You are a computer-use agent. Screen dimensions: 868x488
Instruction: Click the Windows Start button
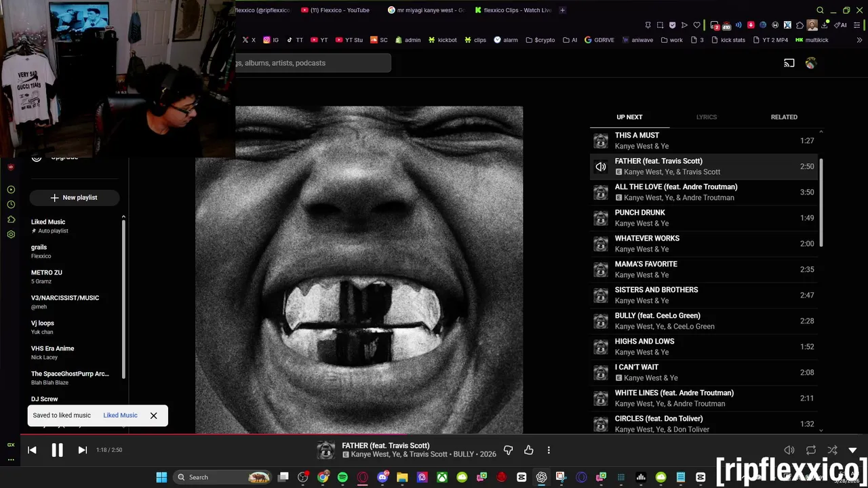click(161, 477)
